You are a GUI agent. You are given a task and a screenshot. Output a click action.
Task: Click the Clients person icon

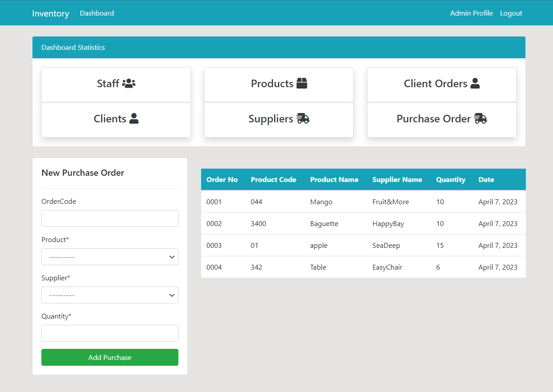coord(135,118)
